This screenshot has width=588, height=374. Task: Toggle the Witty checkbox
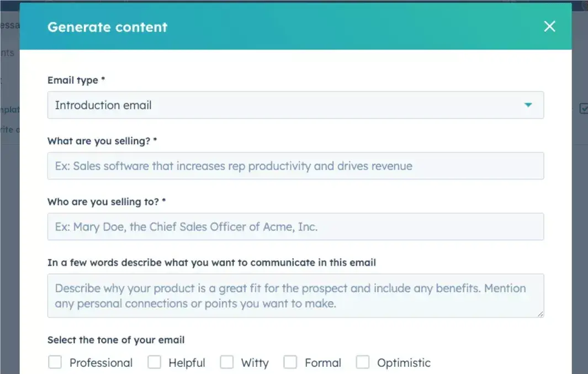click(x=227, y=362)
